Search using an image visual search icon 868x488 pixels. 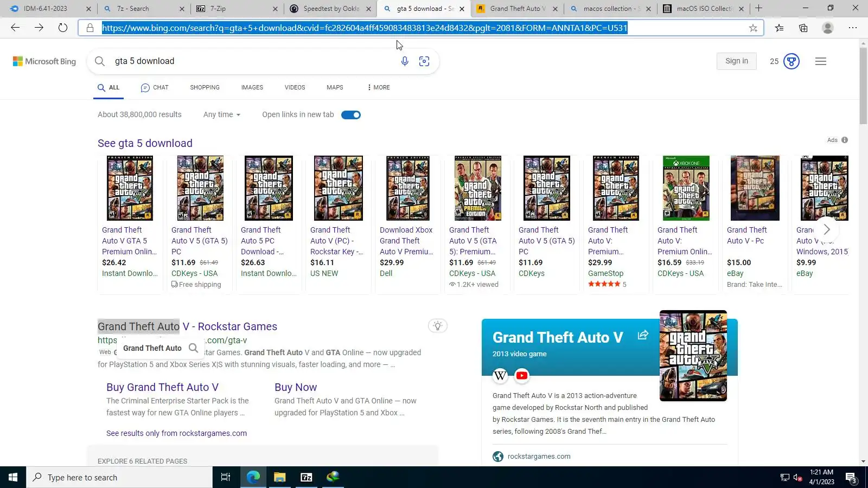tap(424, 61)
